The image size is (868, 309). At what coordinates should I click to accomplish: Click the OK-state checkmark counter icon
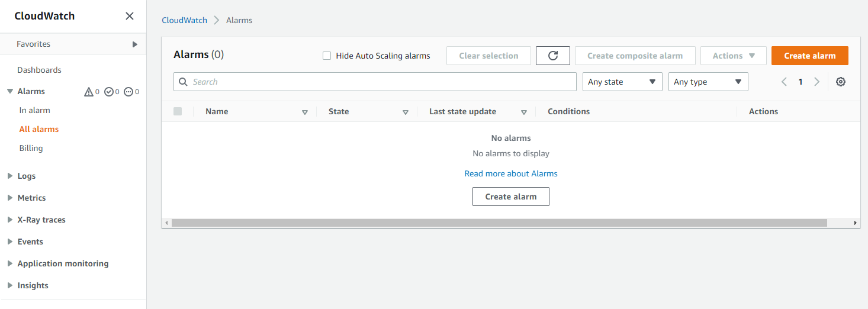pos(108,92)
